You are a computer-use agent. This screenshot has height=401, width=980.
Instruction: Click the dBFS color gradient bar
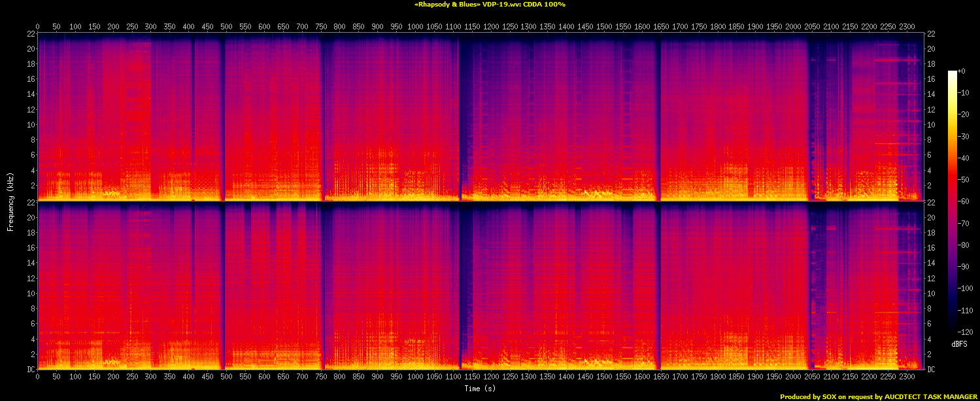pyautogui.click(x=953, y=201)
